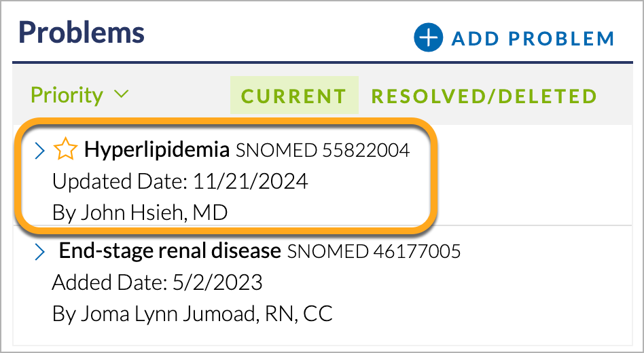
Task: Switch to the Resolved/Deleted tab
Action: pos(484,96)
